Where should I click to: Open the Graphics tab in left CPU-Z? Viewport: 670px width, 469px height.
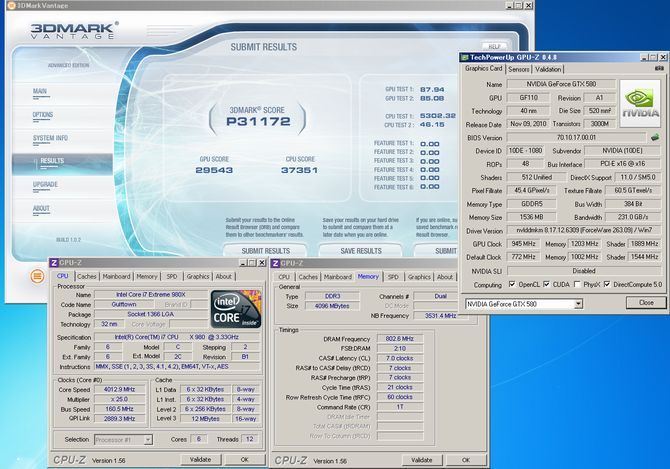pyautogui.click(x=198, y=276)
